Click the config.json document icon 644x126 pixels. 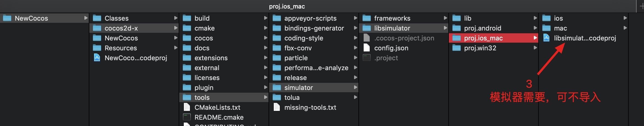click(367, 48)
